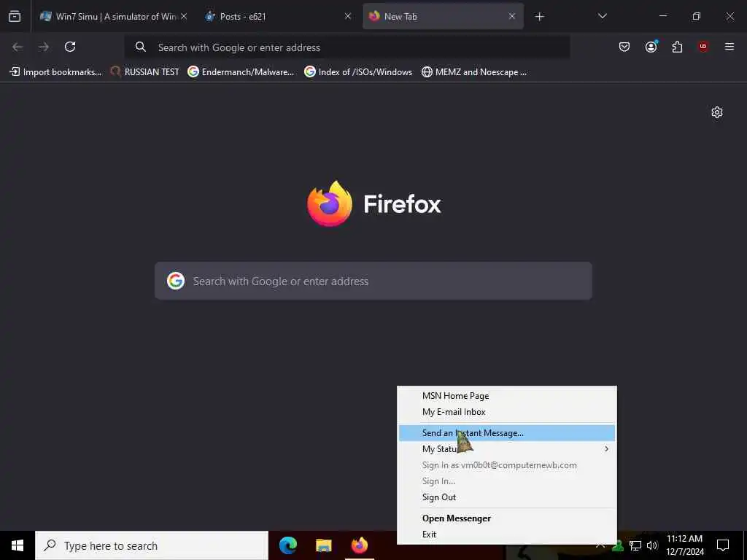Image resolution: width=747 pixels, height=560 pixels.
Task: Open the Extensions puzzle icon
Action: (677, 47)
